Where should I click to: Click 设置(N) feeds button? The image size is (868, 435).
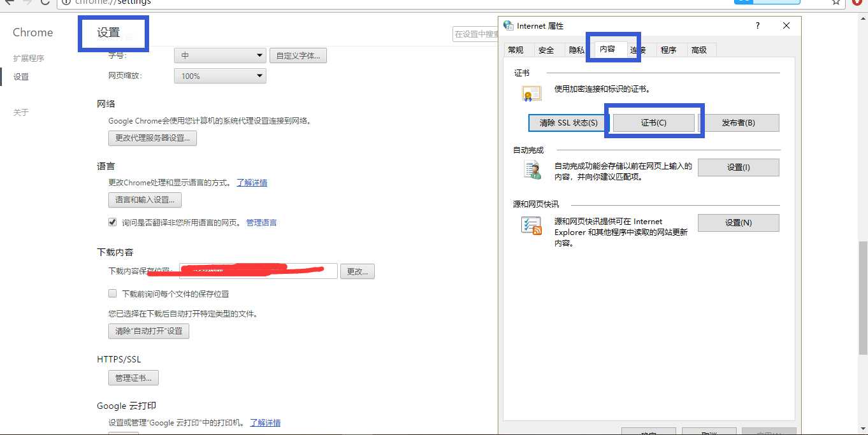(739, 223)
